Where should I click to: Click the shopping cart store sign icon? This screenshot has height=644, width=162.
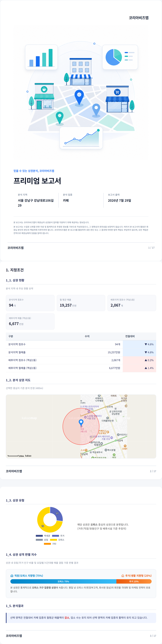click(x=117, y=92)
